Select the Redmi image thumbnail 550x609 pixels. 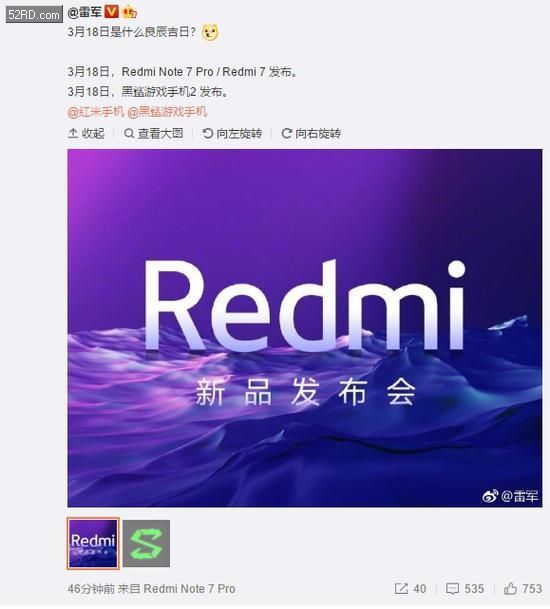click(93, 543)
